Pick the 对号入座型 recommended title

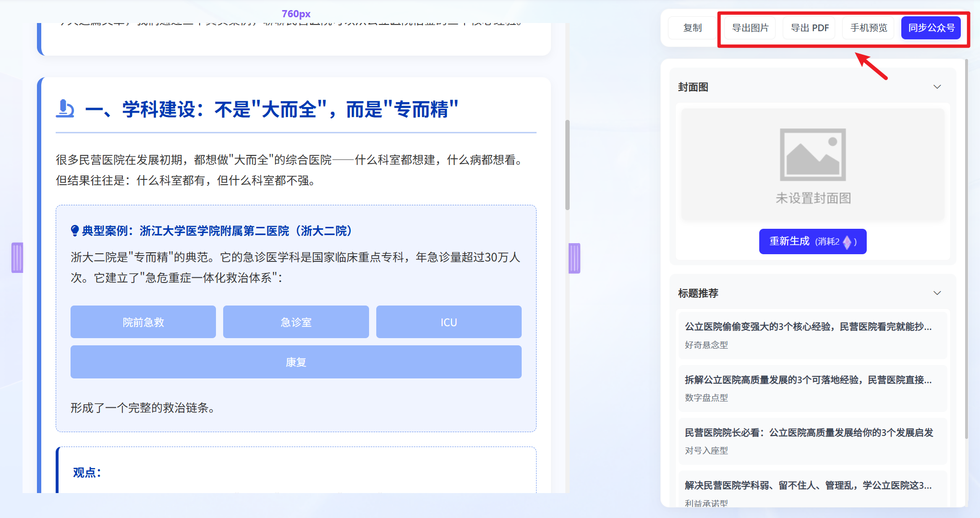813,441
